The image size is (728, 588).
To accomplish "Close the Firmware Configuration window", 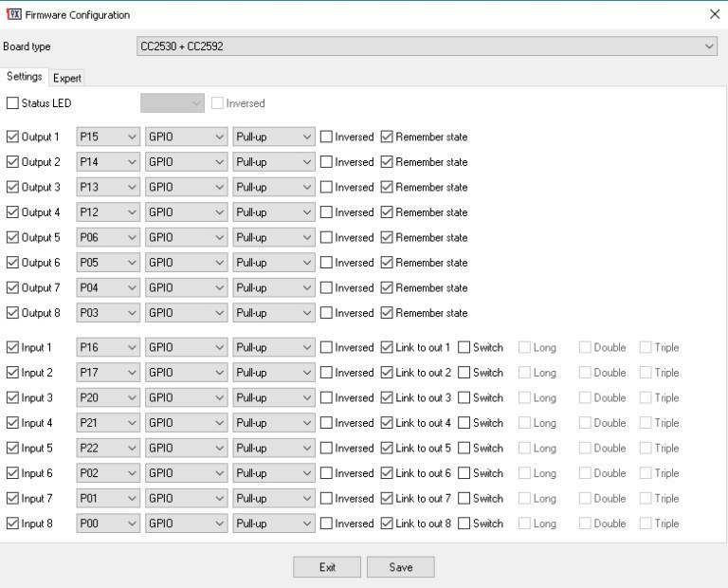I will (715, 14).
